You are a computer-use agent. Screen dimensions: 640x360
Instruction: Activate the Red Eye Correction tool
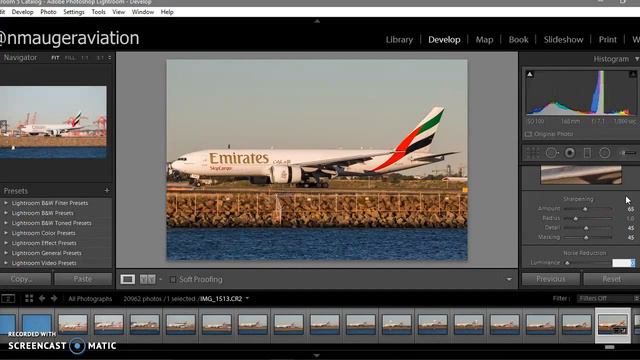pos(570,153)
